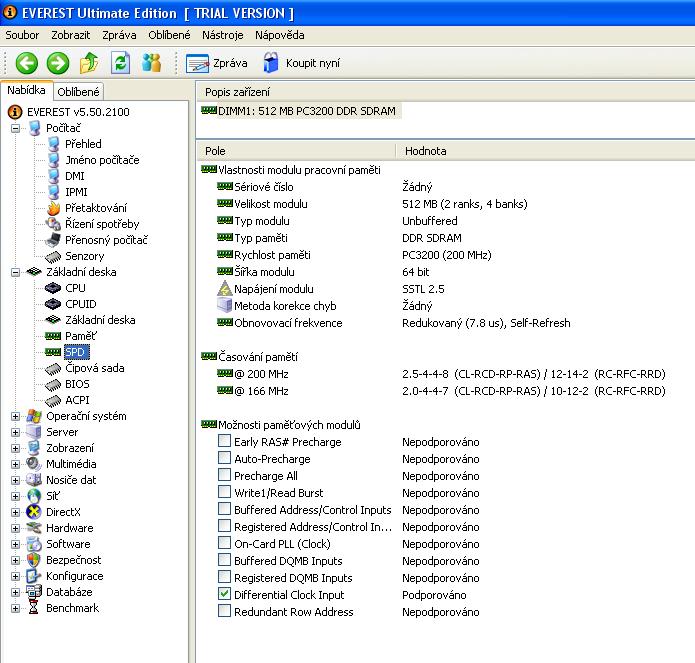Click the Up level arrow toolbar icon
The width and height of the screenshot is (695, 663).
point(89,63)
